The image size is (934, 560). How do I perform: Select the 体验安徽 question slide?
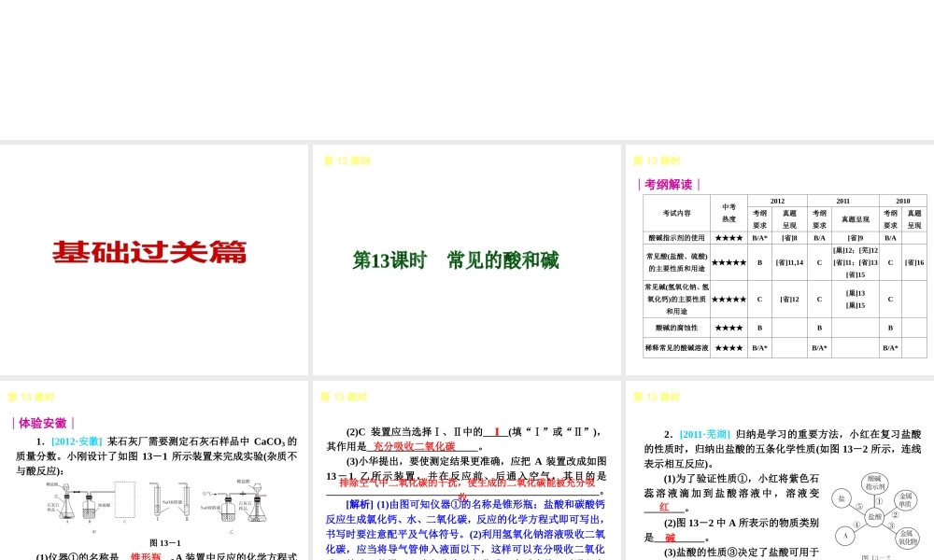click(154, 470)
